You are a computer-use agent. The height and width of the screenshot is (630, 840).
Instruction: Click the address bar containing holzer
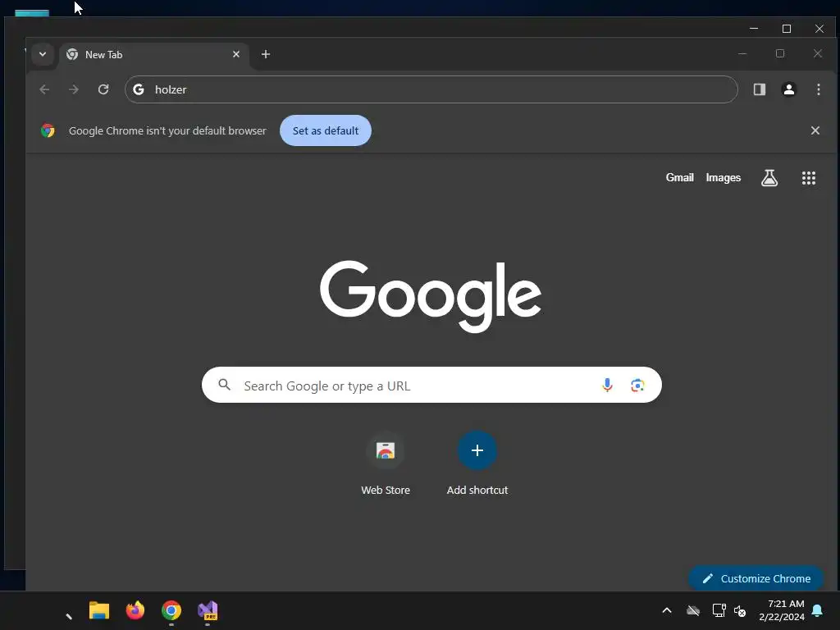pyautogui.click(x=431, y=89)
